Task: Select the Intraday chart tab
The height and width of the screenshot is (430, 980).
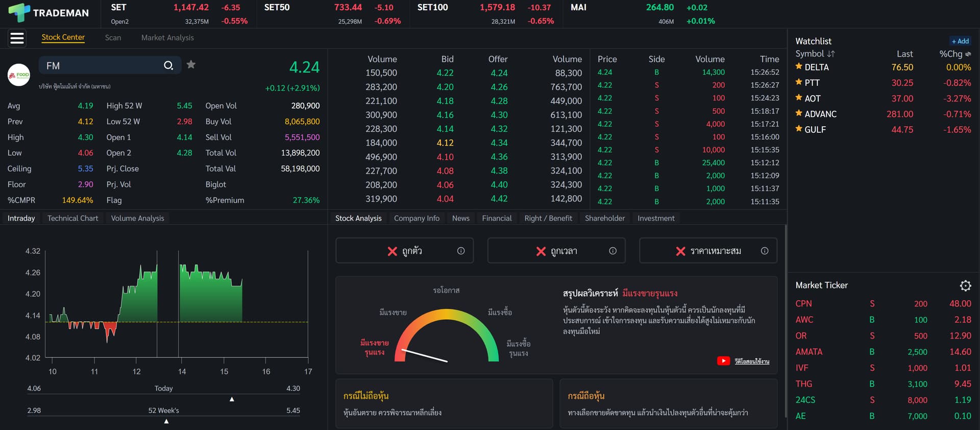Action: coord(21,218)
